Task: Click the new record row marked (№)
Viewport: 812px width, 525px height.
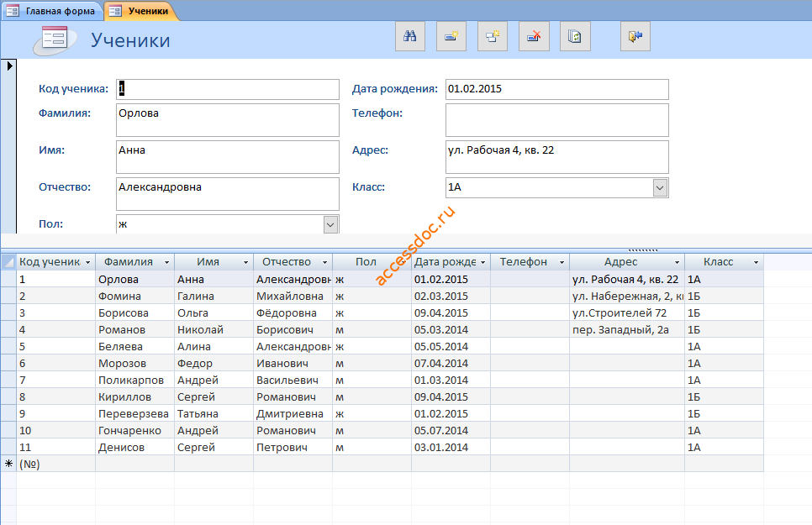Action: pos(382,464)
